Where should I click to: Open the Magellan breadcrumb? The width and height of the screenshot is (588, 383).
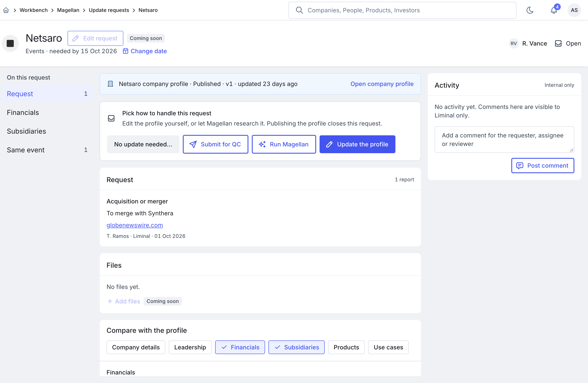pos(68,10)
